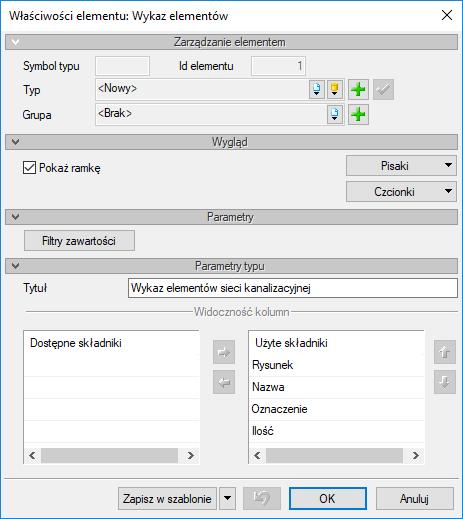Confirm with the OK button

[x=328, y=498]
